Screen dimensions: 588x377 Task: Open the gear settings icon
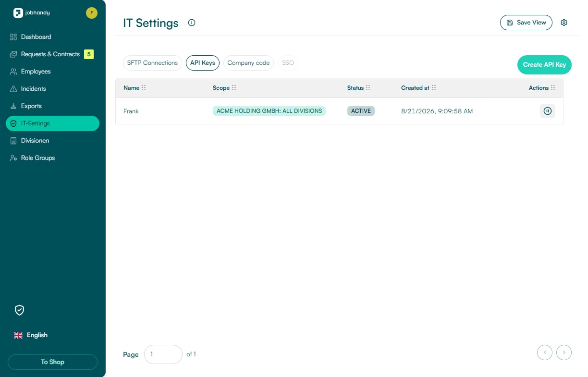pyautogui.click(x=564, y=23)
